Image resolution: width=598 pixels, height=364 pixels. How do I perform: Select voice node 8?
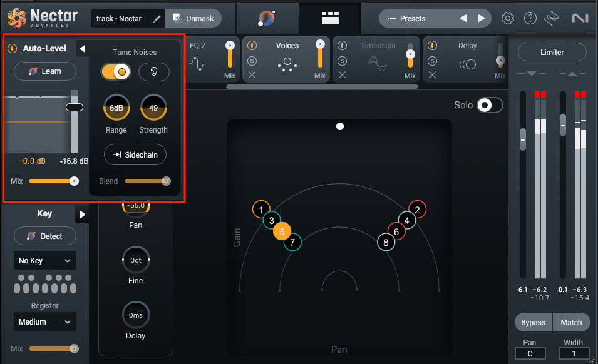[x=386, y=242]
